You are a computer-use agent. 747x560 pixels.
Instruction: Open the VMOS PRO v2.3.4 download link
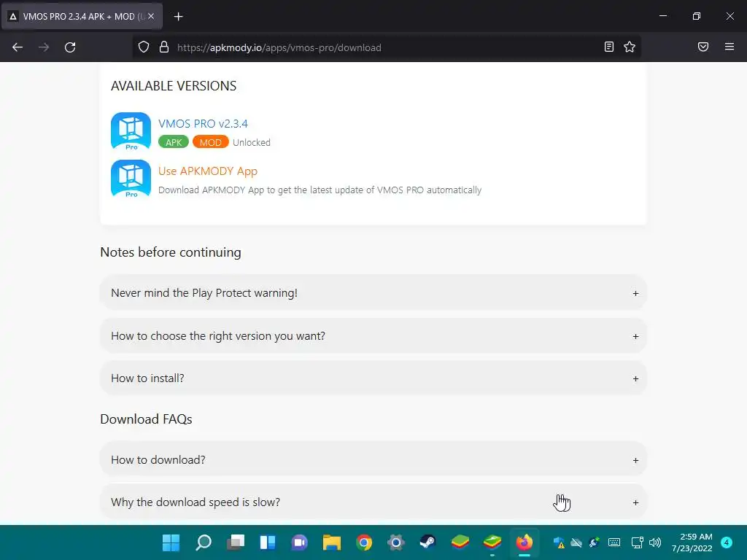203,124
